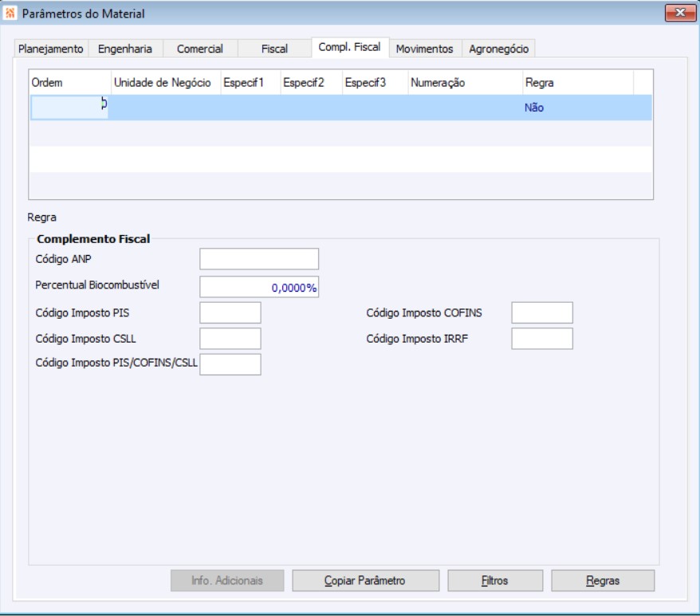Go to the Fiscal tab
Viewport: 700px width, 616px height.
pos(274,49)
